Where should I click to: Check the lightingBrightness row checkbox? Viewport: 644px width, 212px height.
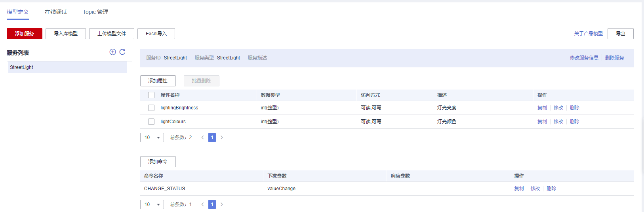point(151,108)
